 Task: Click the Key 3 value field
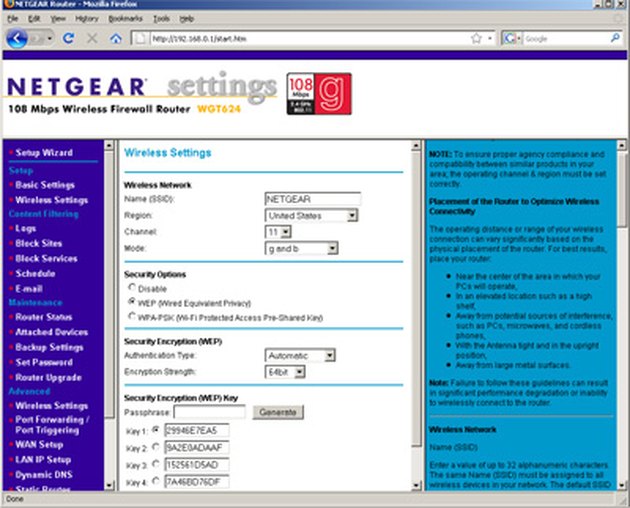[197, 465]
